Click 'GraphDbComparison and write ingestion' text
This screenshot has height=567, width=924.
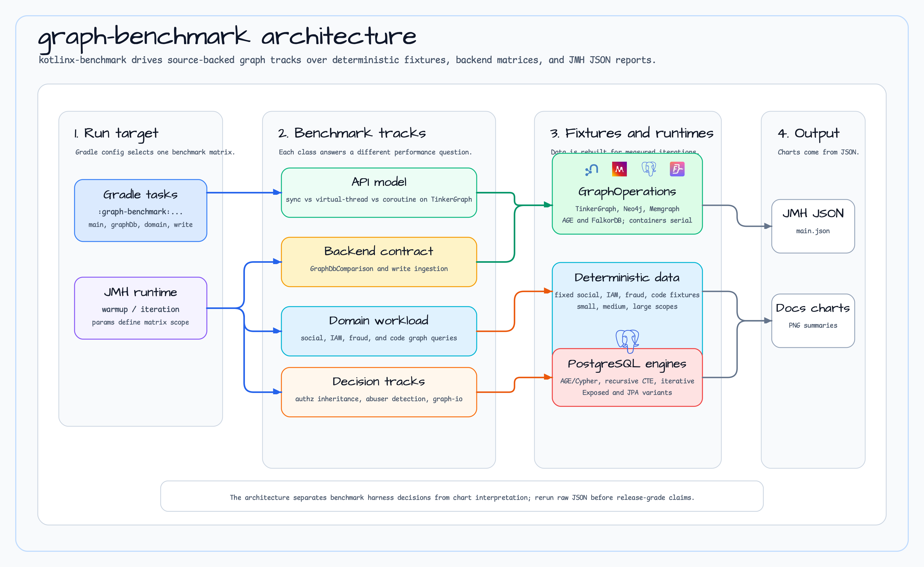pos(379,269)
